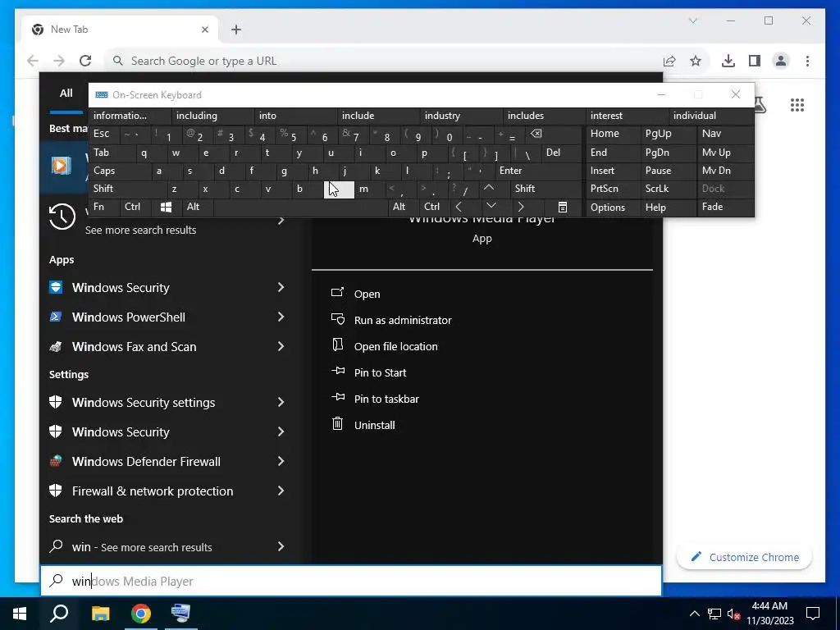Click the Esc key on keyboard
Image resolution: width=840 pixels, height=630 pixels.
point(104,134)
